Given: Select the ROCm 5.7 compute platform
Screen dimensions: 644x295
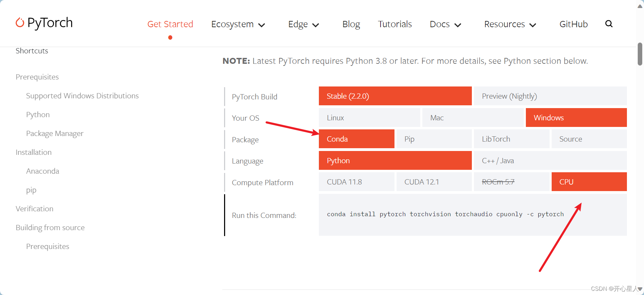Looking at the screenshot, I should (512, 182).
